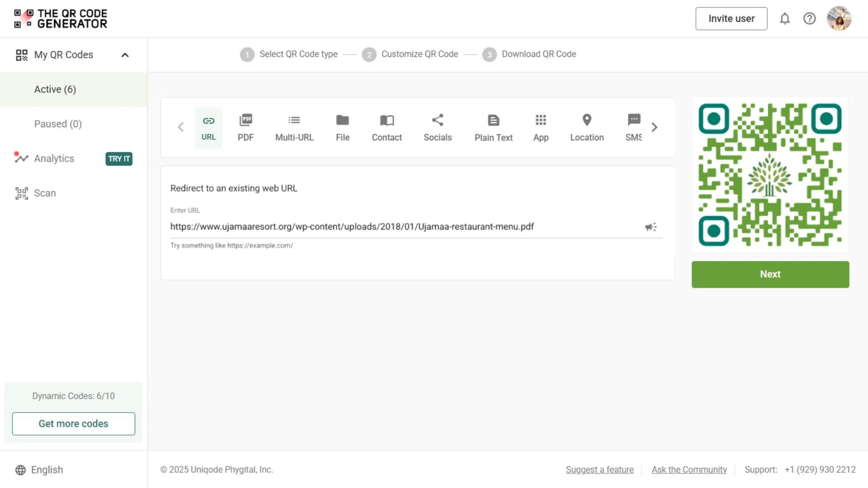Screen dimensions: 868x488
Task: Collapse the My QR Codes section
Action: (125, 55)
